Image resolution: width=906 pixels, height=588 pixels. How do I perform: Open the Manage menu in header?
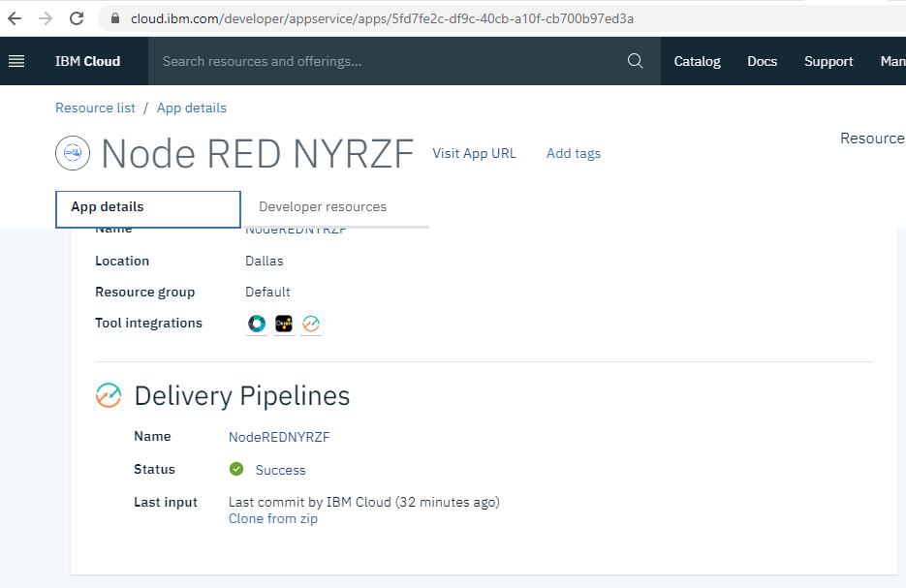click(892, 61)
